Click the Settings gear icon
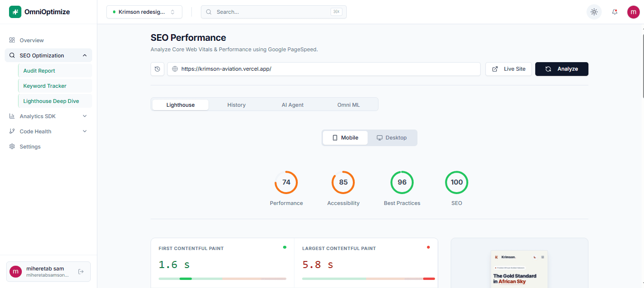This screenshot has width=644, height=288. click(12, 147)
